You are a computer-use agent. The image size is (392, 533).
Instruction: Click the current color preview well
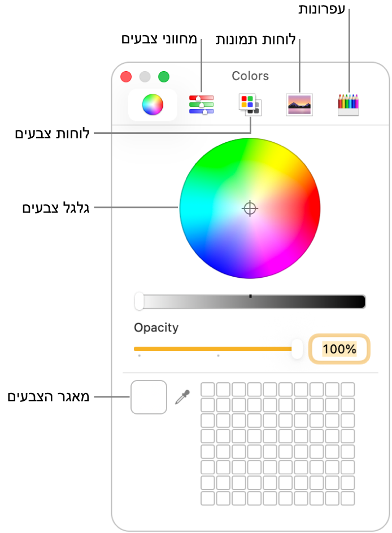[149, 397]
